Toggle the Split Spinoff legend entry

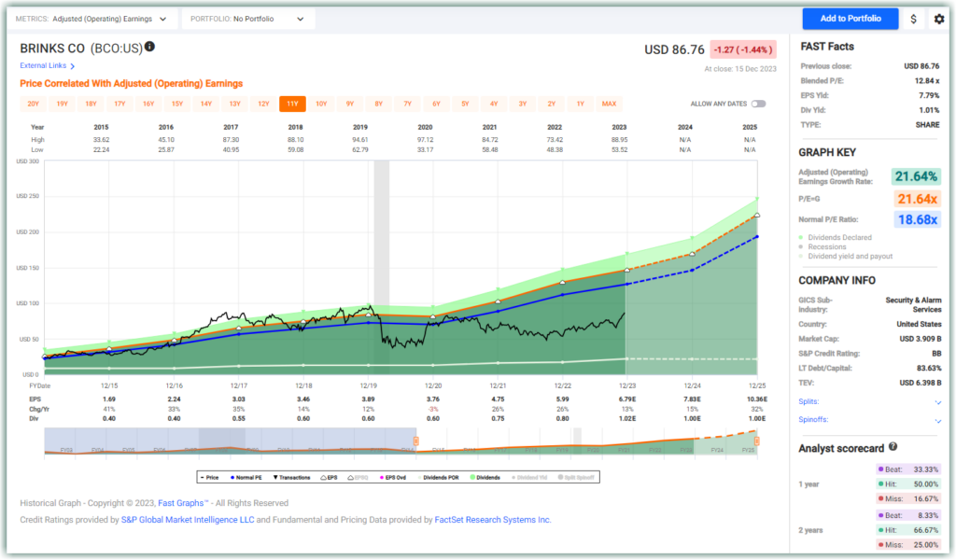click(x=576, y=477)
